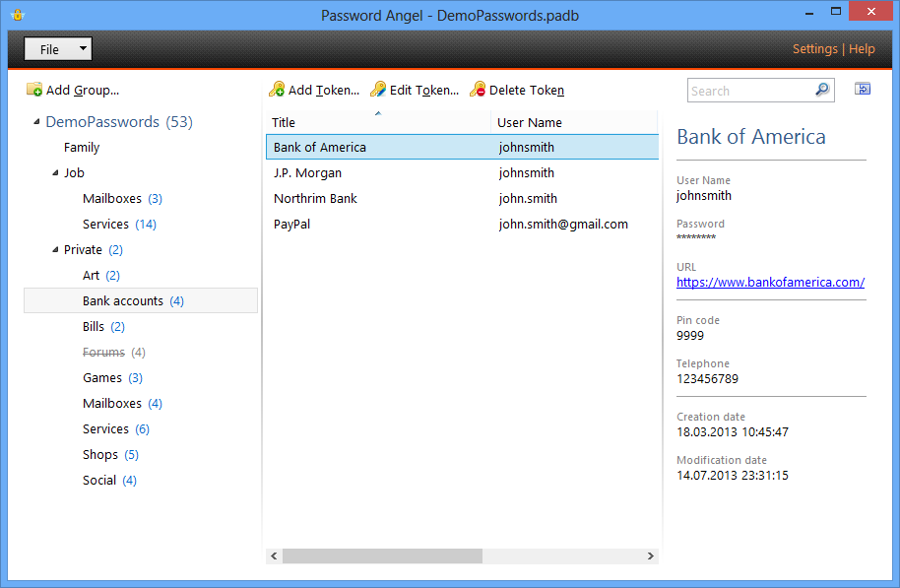Click the Telephone value 123456789
Screen dimensions: 900x588
[707, 379]
